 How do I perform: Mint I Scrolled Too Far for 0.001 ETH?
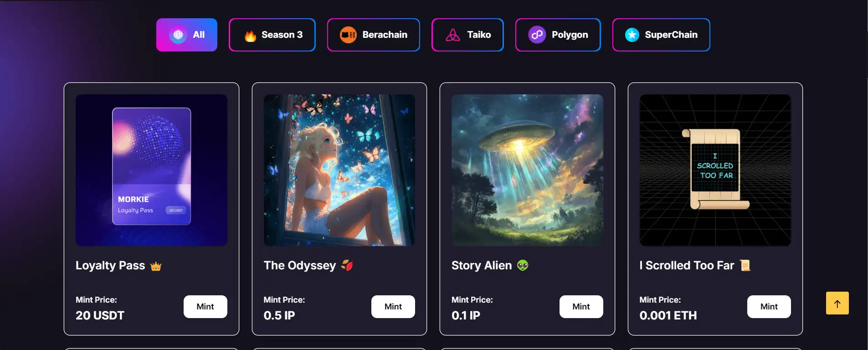click(769, 307)
